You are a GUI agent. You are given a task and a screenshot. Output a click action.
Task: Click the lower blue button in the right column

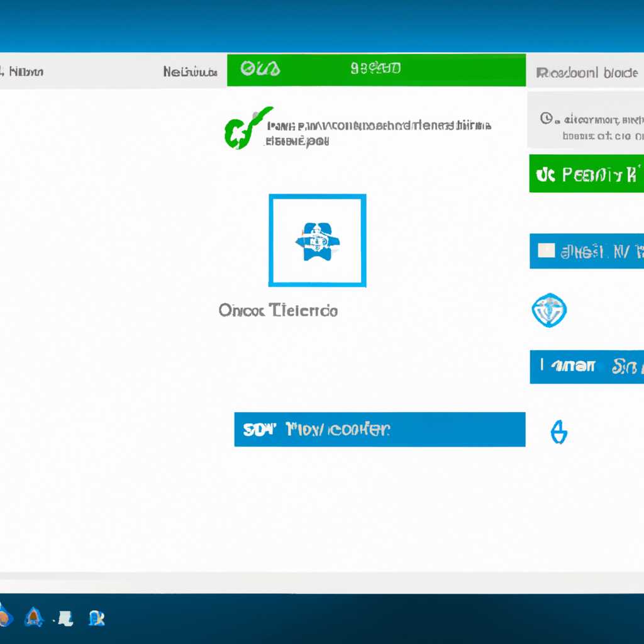(587, 367)
